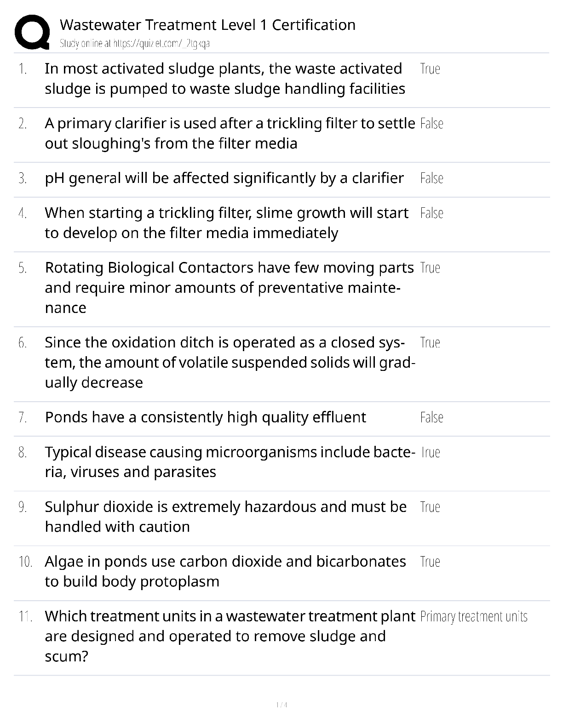Click the page number indicator 1 / 4

click(x=281, y=705)
